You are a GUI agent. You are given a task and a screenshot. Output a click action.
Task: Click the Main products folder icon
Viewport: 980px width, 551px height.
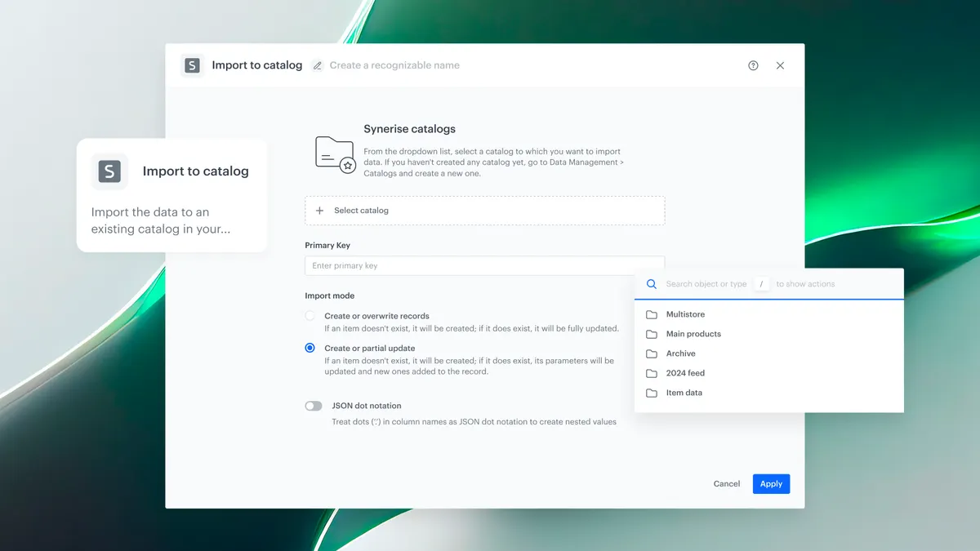point(652,334)
